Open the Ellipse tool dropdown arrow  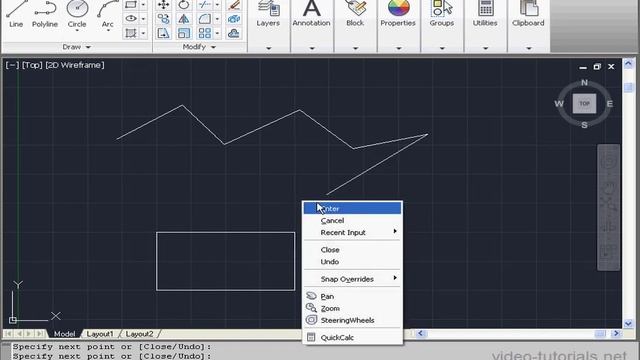pyautogui.click(x=143, y=19)
